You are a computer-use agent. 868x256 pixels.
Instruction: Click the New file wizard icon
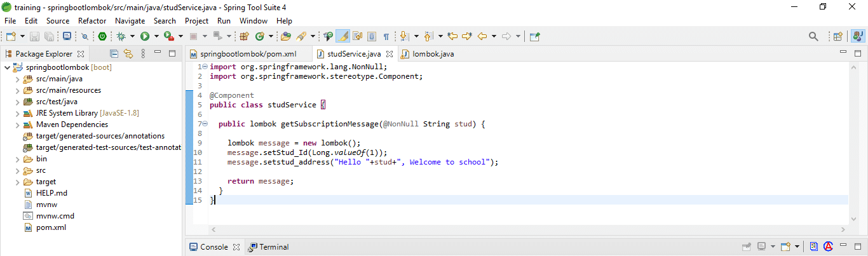[11, 36]
